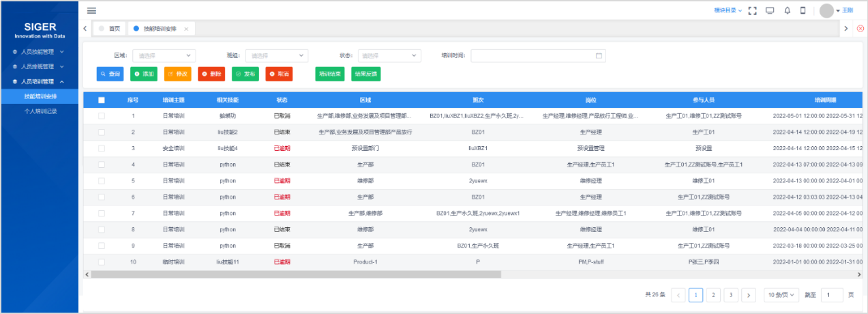
Task: Collapse sidebar using hamburger menu icon
Action: tap(91, 10)
